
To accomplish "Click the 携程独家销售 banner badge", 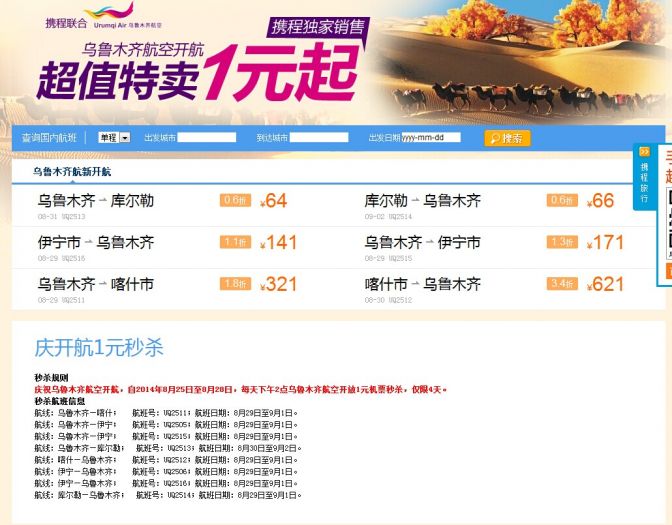I will click(318, 27).
